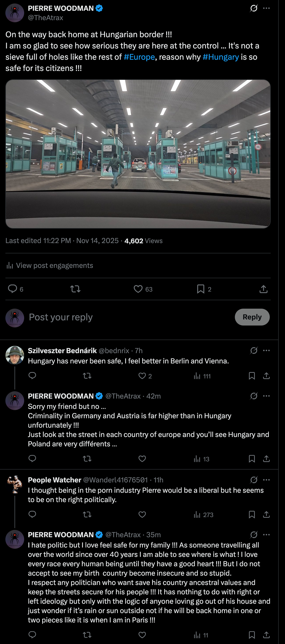This screenshot has width=285, height=644.
Task: Bookmark People Watcher's reply
Action: pyautogui.click(x=252, y=514)
